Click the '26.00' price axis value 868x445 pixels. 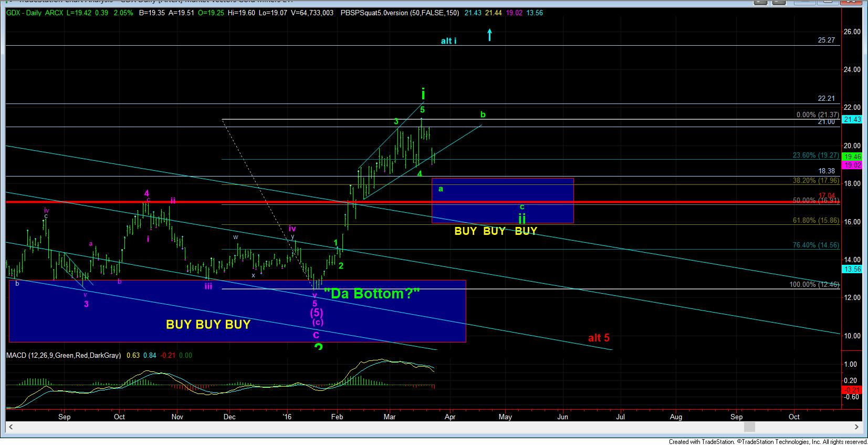852,32
